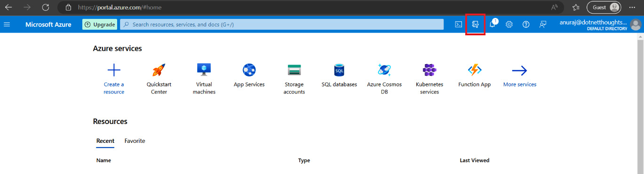Open the Azure portal hamburger menu

coord(7,25)
